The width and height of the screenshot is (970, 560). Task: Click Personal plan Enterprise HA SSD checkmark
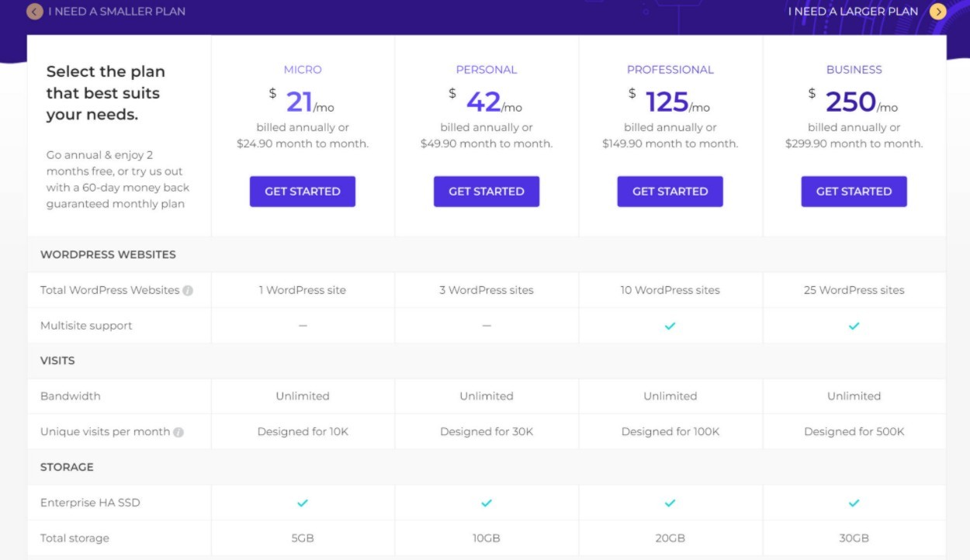click(x=487, y=503)
